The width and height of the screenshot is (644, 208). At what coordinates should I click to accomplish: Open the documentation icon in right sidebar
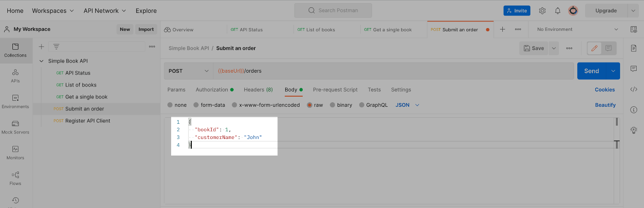point(633,48)
